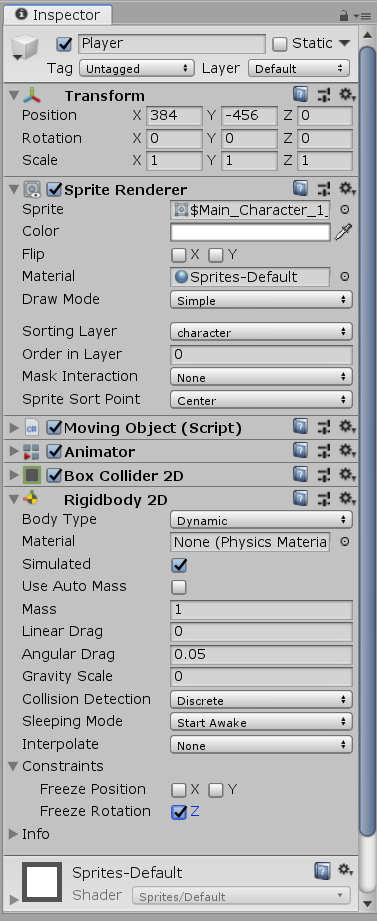This screenshot has width=377, height=921.
Task: Enable Flip Y checkbox
Action: click(216, 255)
